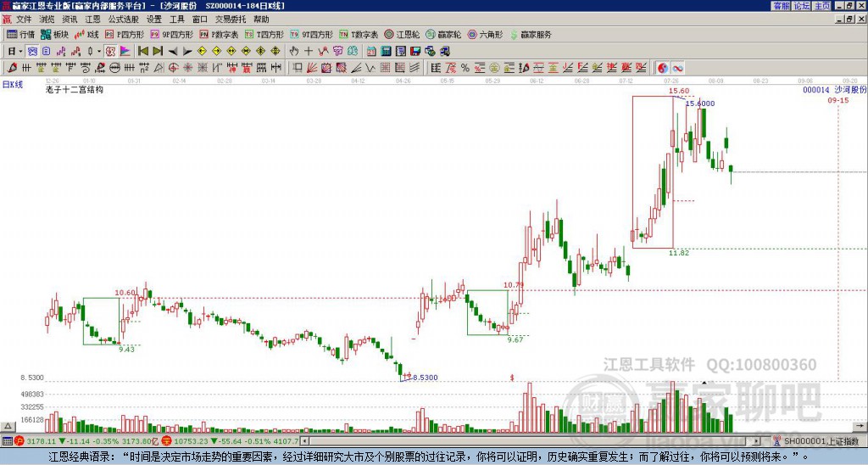
Task: Open the 行情 market quotes view
Action: (21, 34)
